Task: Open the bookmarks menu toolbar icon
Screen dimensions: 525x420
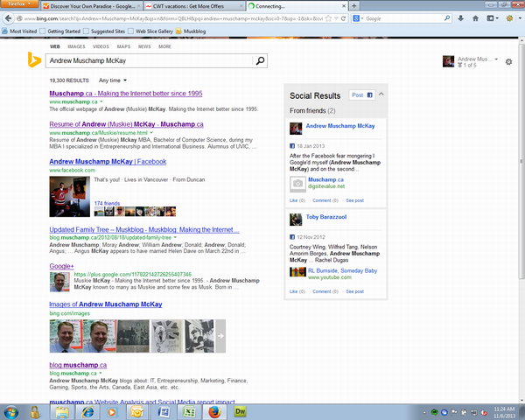Action: (x=492, y=18)
